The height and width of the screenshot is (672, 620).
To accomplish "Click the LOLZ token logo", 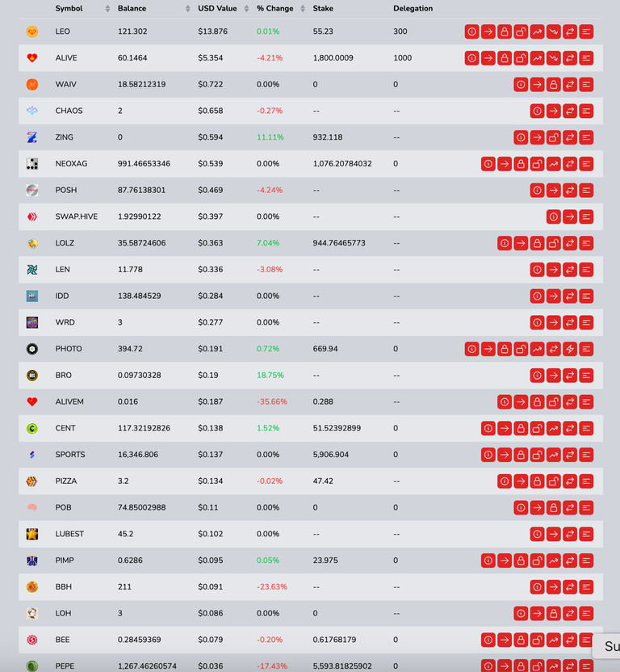I will pyautogui.click(x=32, y=243).
